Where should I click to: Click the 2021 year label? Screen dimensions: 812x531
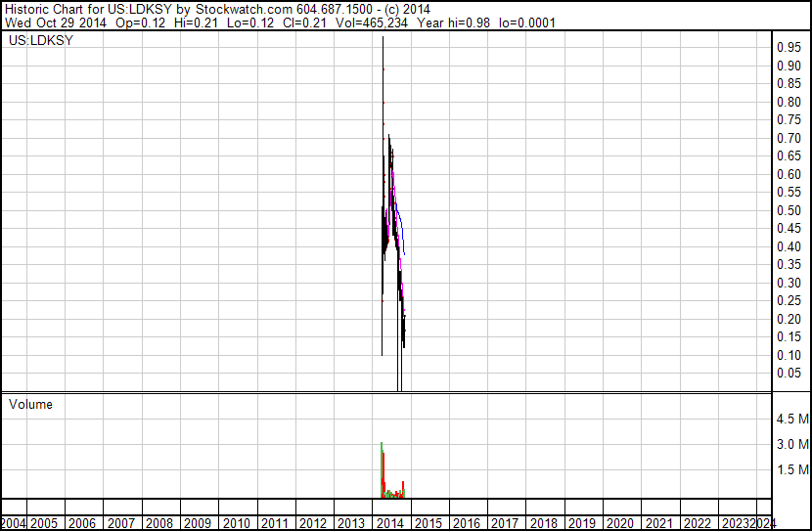point(659,523)
